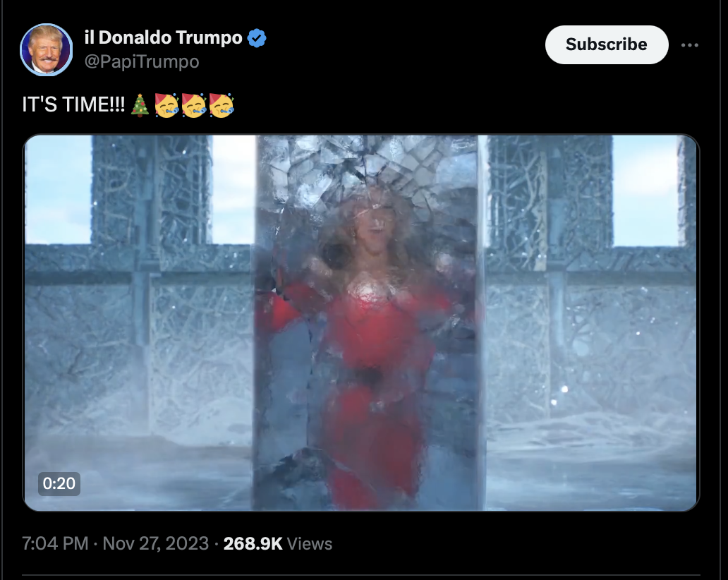The image size is (728, 580).
Task: Click the 268.9K view count
Action: click(x=253, y=544)
